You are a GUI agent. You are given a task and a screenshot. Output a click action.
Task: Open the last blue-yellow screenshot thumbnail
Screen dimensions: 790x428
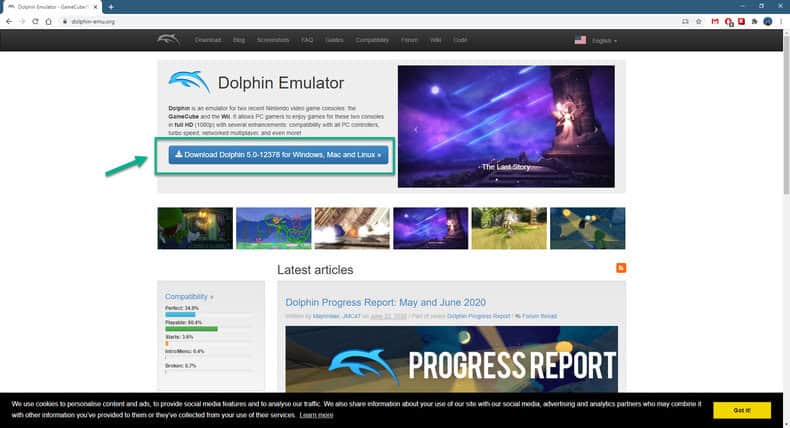(x=588, y=228)
